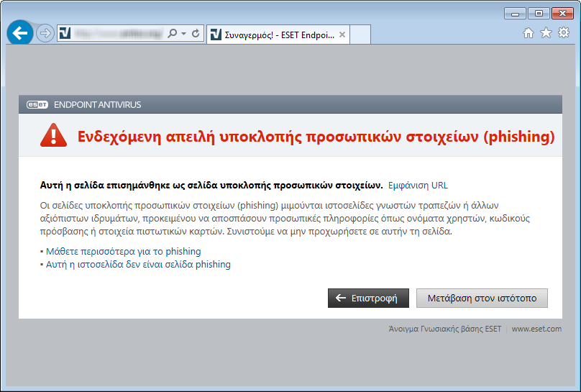The height and width of the screenshot is (392, 581).
Task: Select the 'Συναγερμός! - ESET Endpoi...' tab
Action: (x=278, y=35)
